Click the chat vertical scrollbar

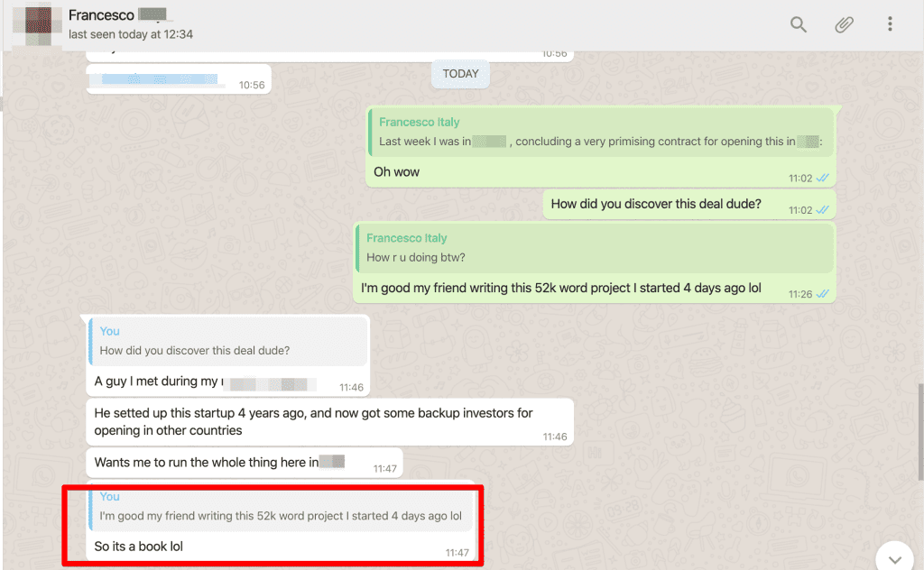tap(919, 432)
